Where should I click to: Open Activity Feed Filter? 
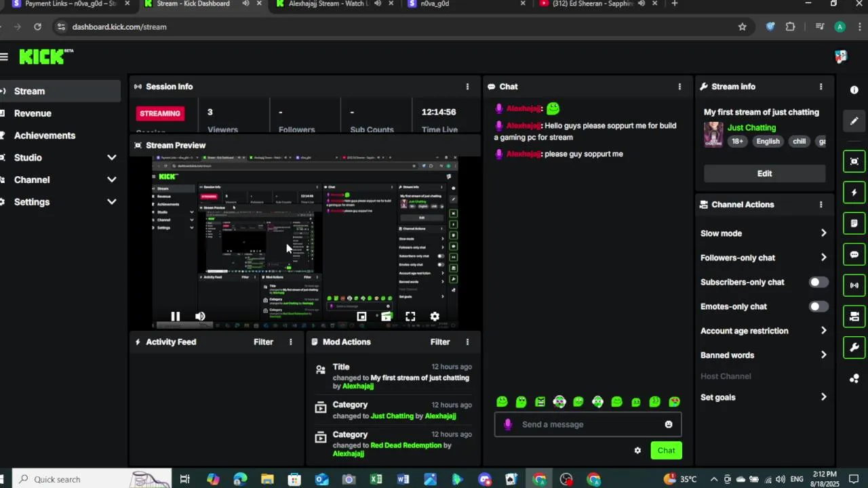263,342
